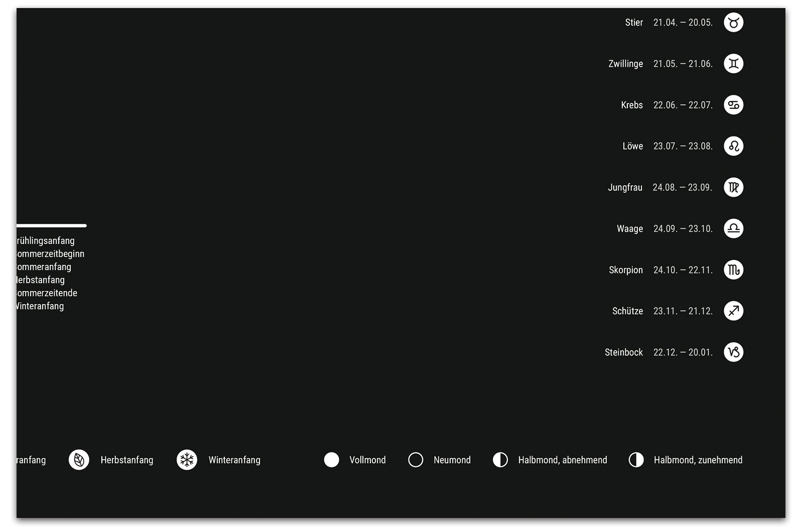Select the Schütze arrow zodiac icon

[x=733, y=311]
